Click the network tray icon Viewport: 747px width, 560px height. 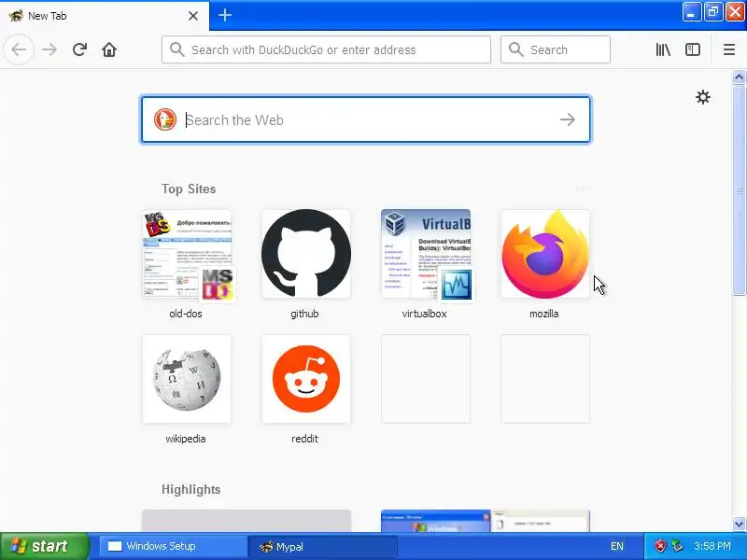pos(677,546)
